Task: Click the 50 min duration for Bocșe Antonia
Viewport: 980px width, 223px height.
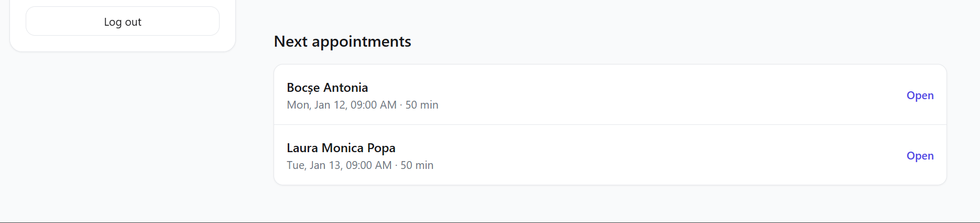Action: [x=422, y=105]
